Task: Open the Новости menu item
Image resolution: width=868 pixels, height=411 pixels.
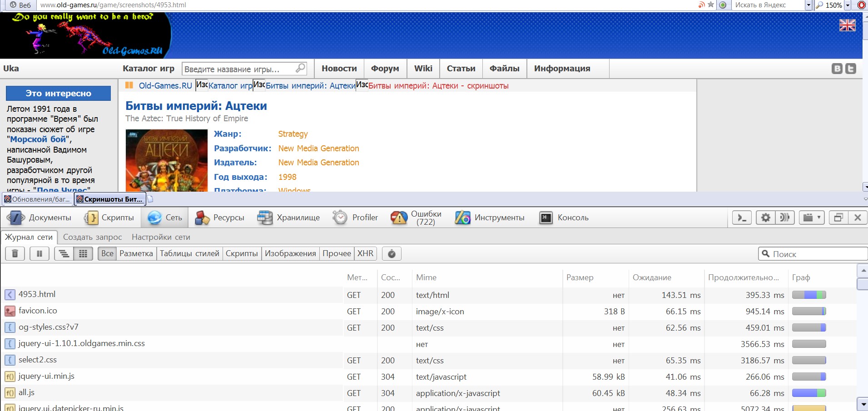Action: (339, 69)
